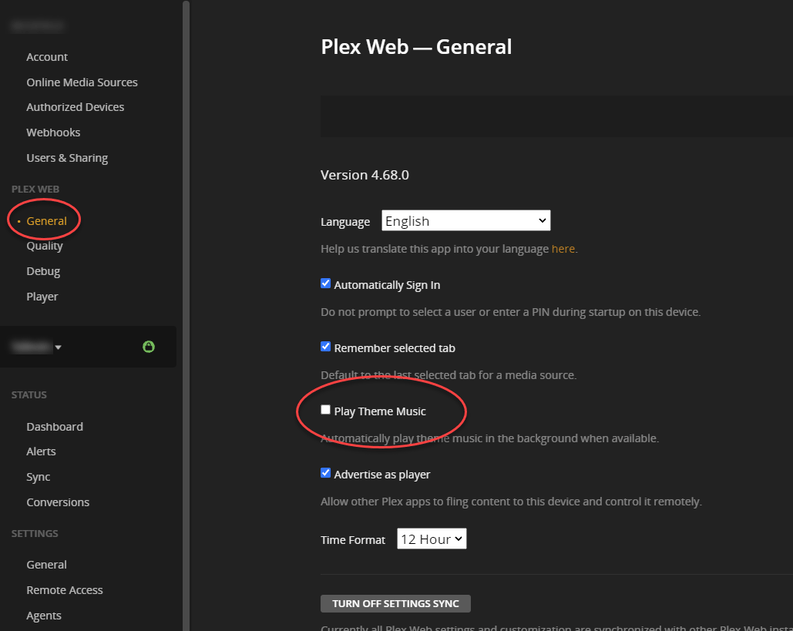Go to Agents settings
This screenshot has height=631, width=793.
44,615
